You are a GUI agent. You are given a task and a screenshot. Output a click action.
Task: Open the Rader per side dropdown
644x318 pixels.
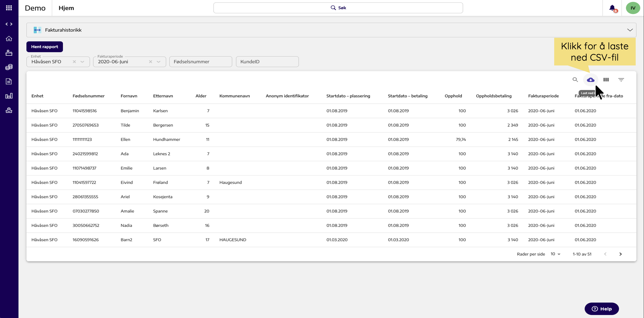click(555, 254)
